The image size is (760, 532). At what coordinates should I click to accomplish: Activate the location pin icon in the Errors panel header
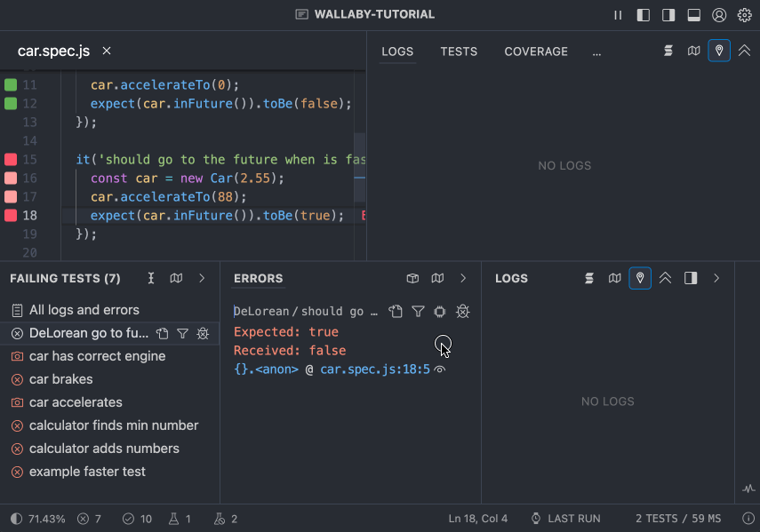tap(640, 278)
